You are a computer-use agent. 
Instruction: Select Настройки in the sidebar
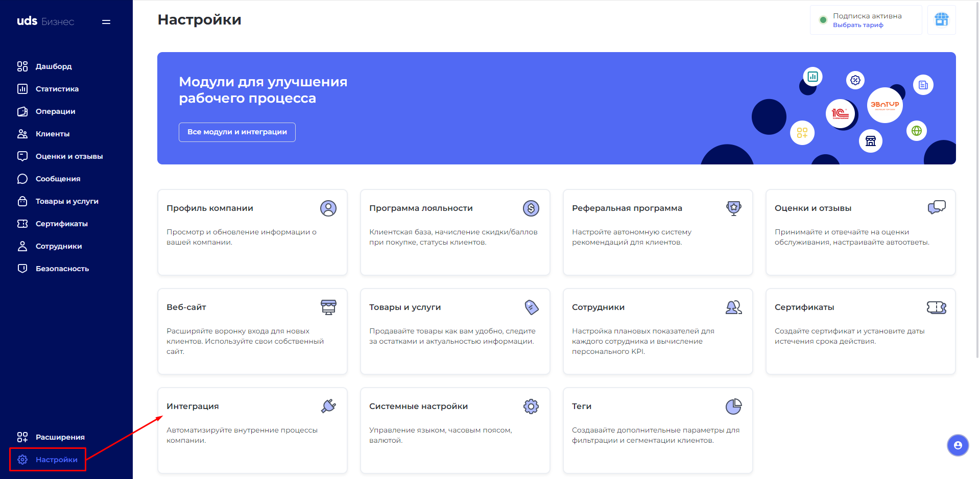coord(47,460)
